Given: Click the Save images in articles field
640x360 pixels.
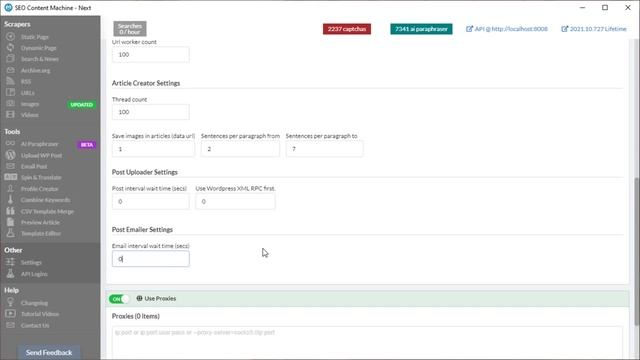Looking at the screenshot, I should tap(153, 149).
